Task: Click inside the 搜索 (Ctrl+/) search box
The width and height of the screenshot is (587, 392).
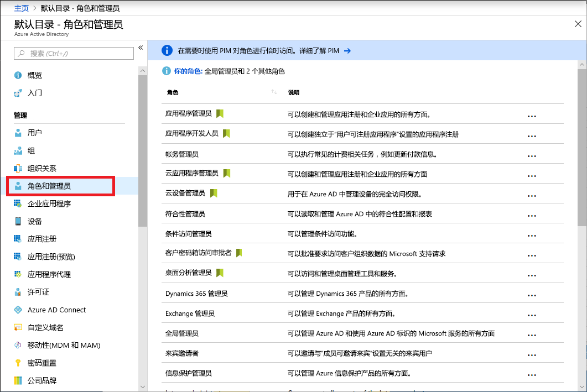Action: 74,54
